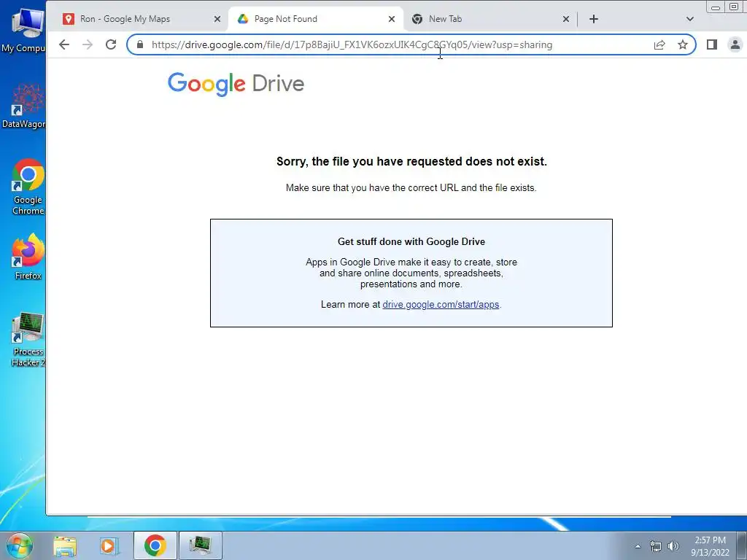This screenshot has width=747, height=560.
Task: Open Process Hacker from the taskbar
Action: coord(201,545)
